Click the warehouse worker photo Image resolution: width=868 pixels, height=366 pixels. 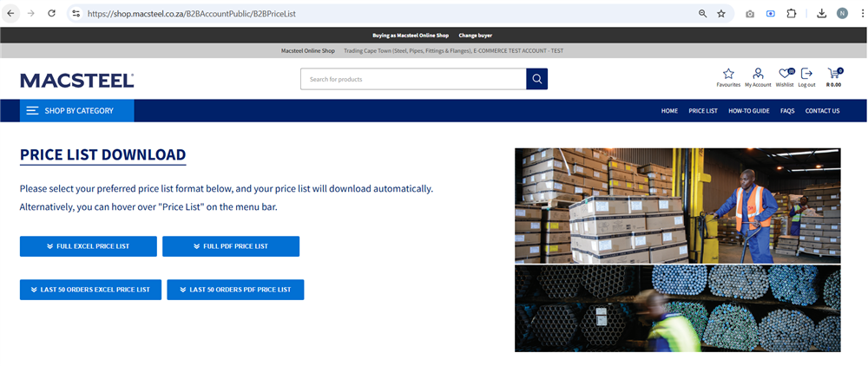point(678,205)
